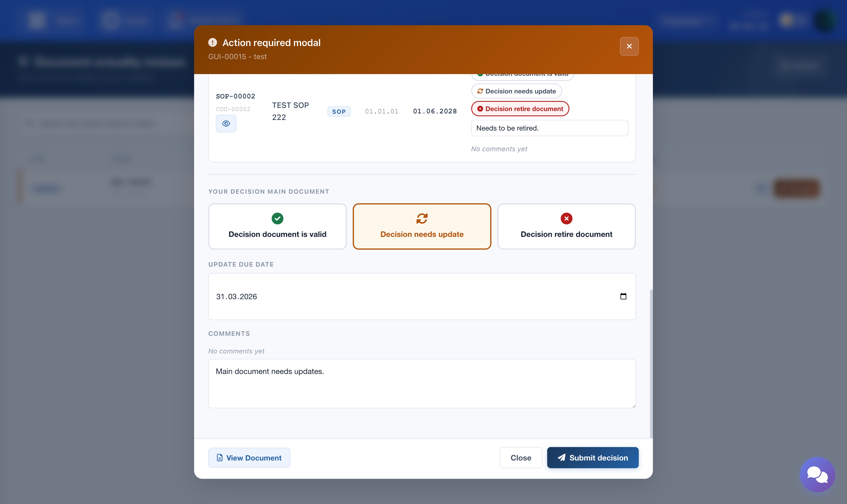847x504 pixels.
Task: Choose small Decision retire document chip
Action: [x=520, y=109]
